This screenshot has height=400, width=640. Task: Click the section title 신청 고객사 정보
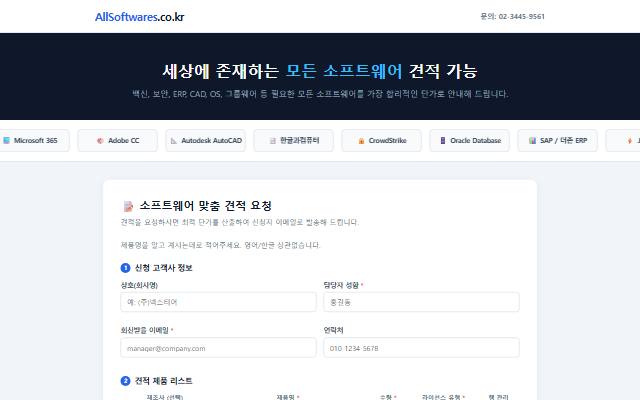pos(164,268)
